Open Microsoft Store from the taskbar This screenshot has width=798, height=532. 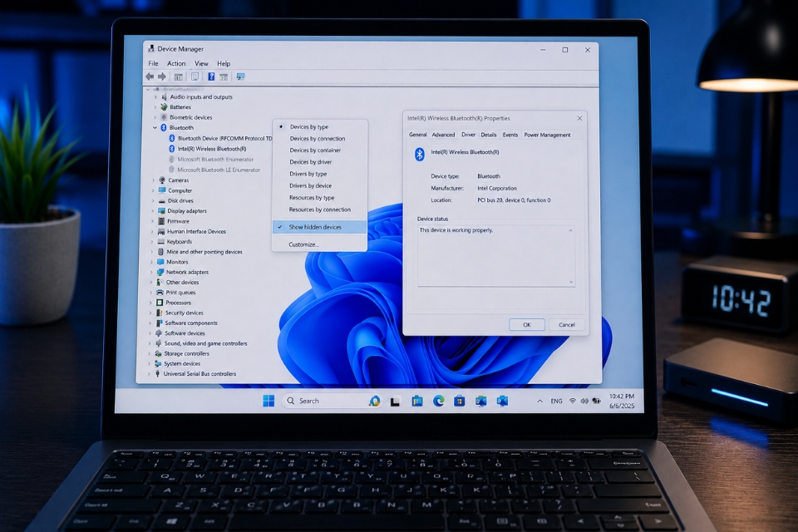pos(460,401)
